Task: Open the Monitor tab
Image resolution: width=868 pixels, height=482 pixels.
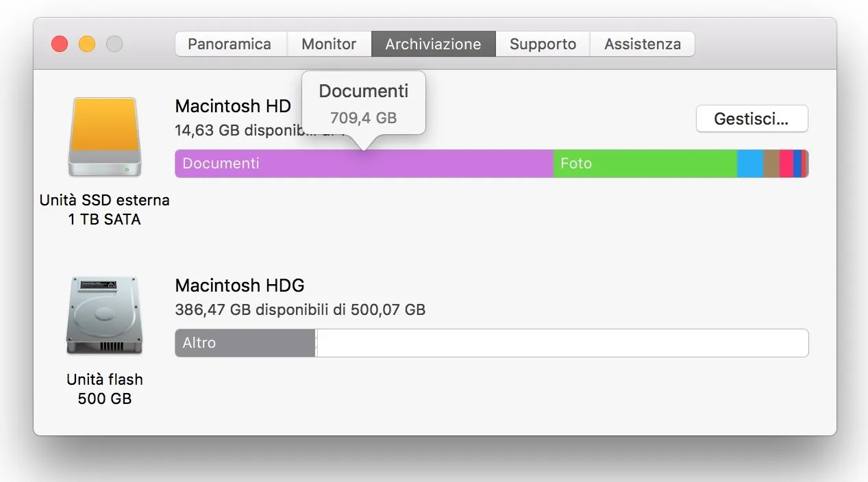Action: [x=329, y=44]
